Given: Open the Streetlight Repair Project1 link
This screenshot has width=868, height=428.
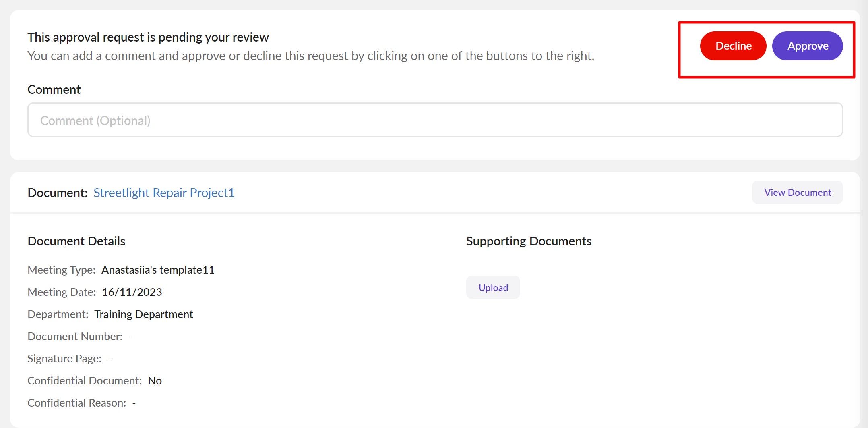Looking at the screenshot, I should coord(164,193).
